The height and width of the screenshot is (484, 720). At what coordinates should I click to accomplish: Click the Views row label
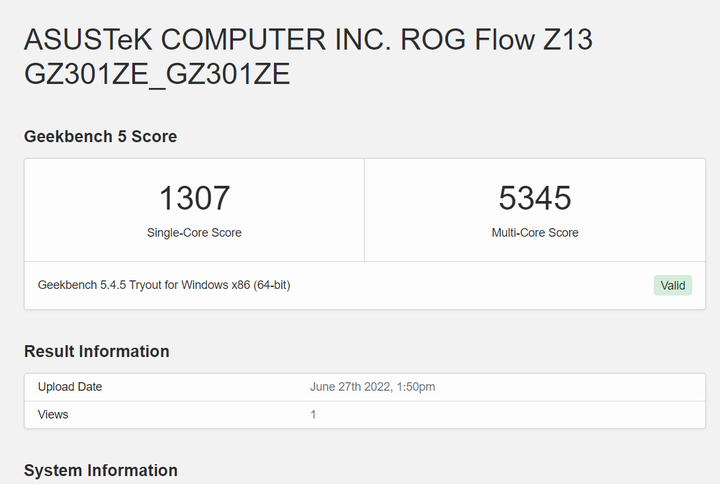53,414
